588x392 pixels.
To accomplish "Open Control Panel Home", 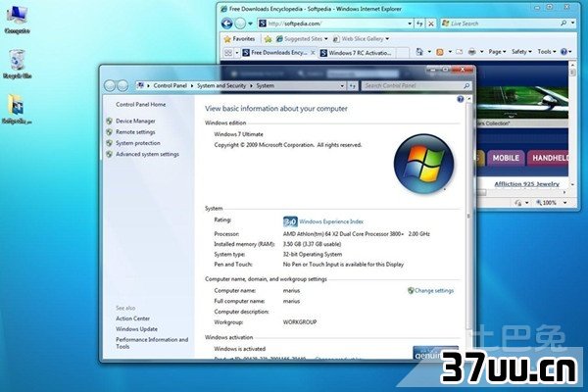I will [140, 104].
